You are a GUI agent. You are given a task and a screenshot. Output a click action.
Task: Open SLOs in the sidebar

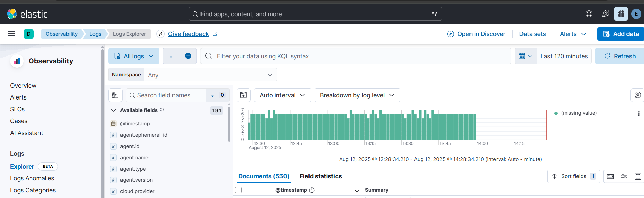coord(18,109)
